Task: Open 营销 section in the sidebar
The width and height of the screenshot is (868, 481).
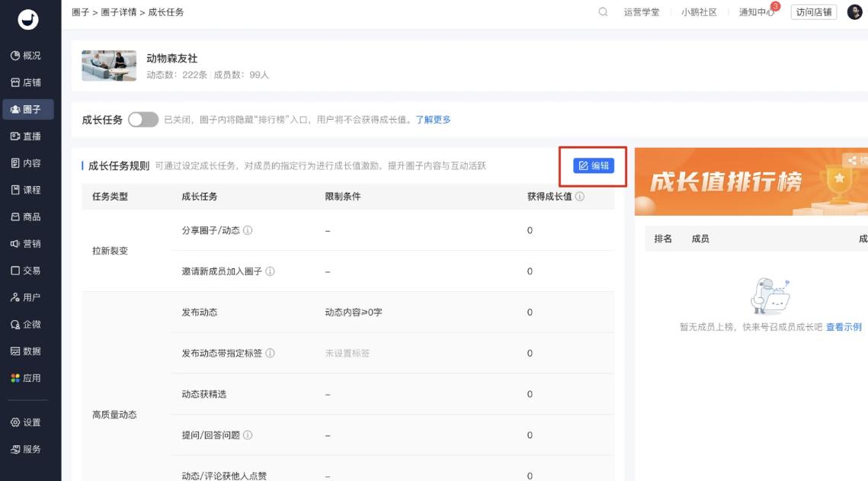Action: [x=27, y=244]
